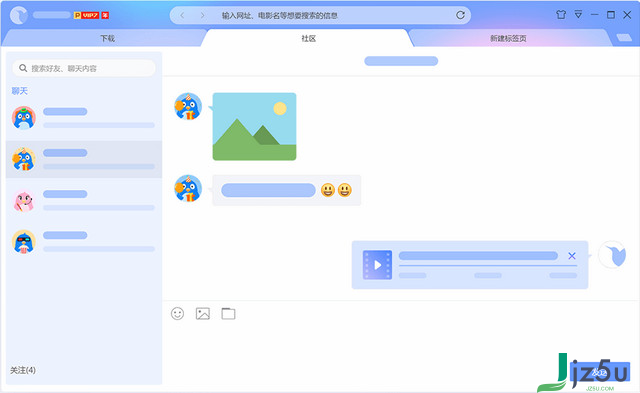The height and width of the screenshot is (393, 640).
Task: Click the Xunlei bird logo in title bar
Action: 18,15
